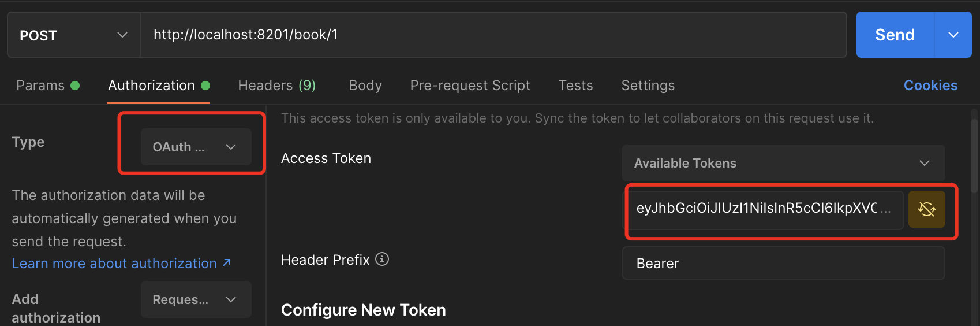Image resolution: width=980 pixels, height=326 pixels.
Task: Open the Add authorization Request dropdown
Action: (x=196, y=299)
